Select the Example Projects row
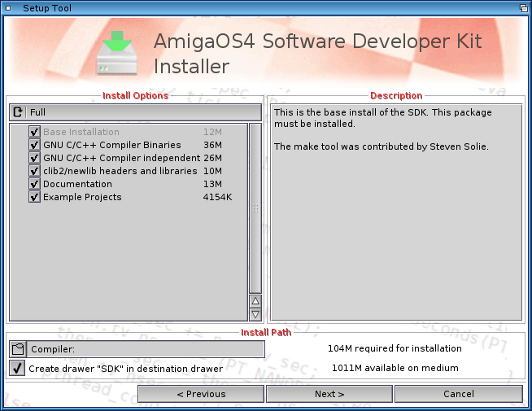The image size is (532, 411). pyautogui.click(x=137, y=197)
